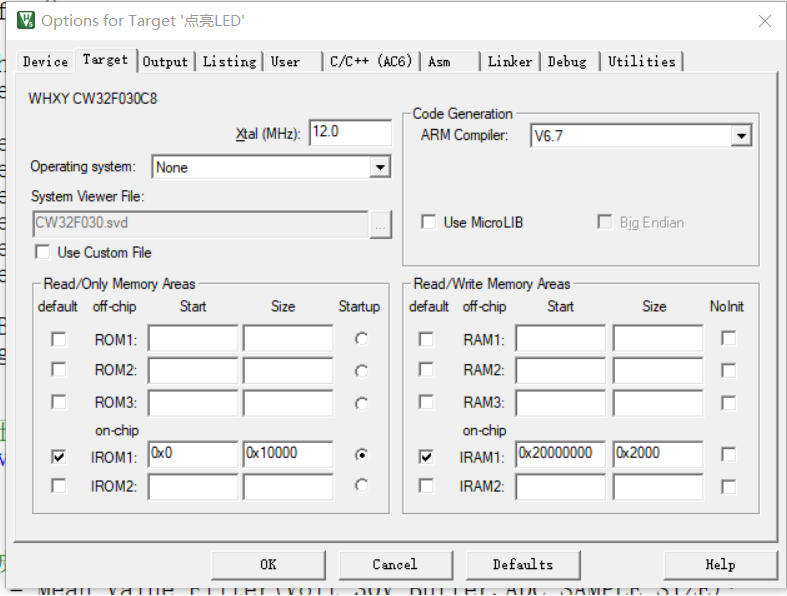Click the Xtal (MHz) input field
The width and height of the screenshot is (787, 596).
point(350,133)
